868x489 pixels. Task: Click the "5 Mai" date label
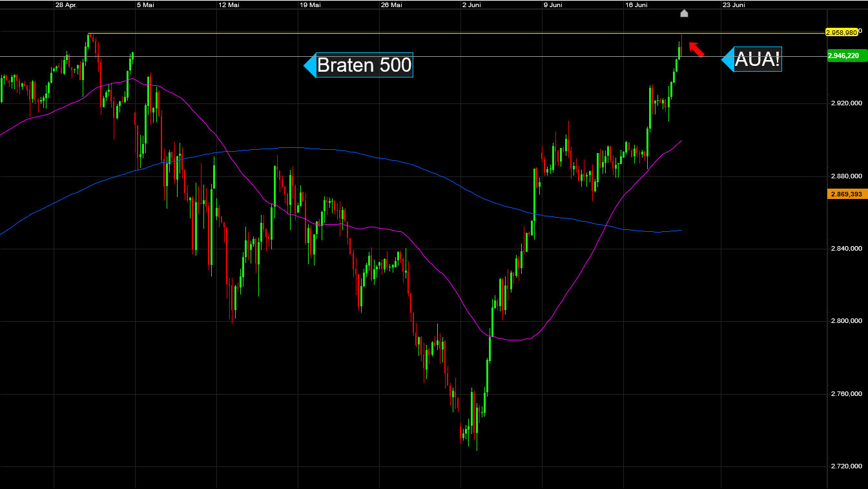coord(145,5)
